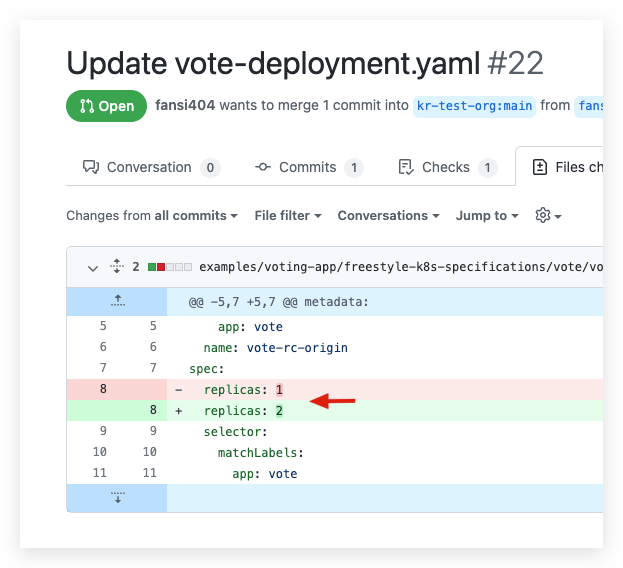The width and height of the screenshot is (623, 568).
Task: Click the expand all lines icon in file header
Action: 116,267
